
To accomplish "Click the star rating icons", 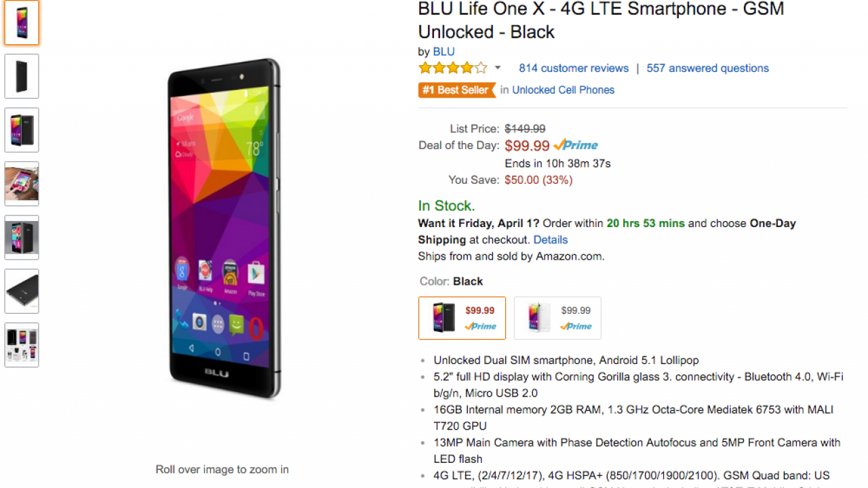I will 452,68.
